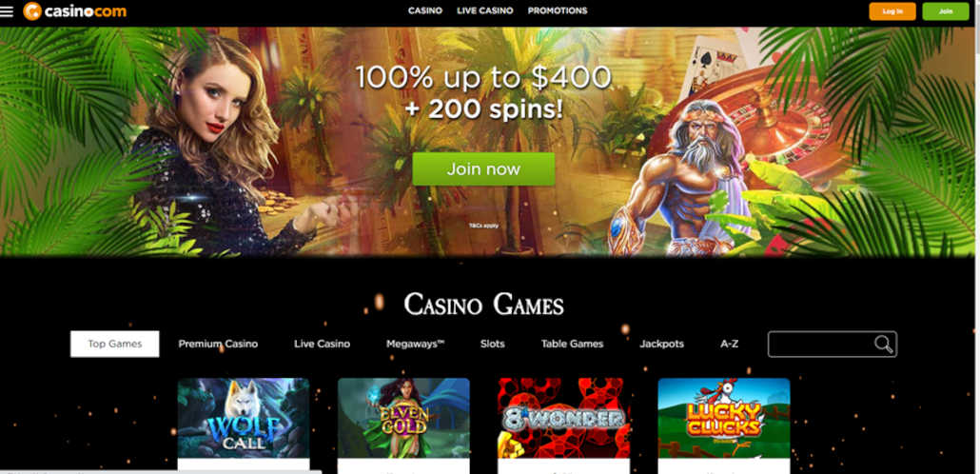Focus the game search input field
Screen dimensions: 980x474
point(820,344)
